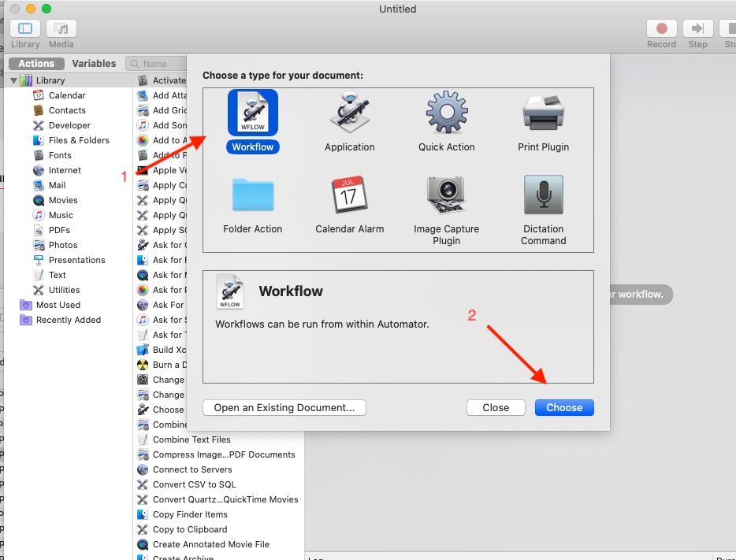This screenshot has width=736, height=560.
Task: Open the Recently Added smart group
Action: [x=69, y=320]
